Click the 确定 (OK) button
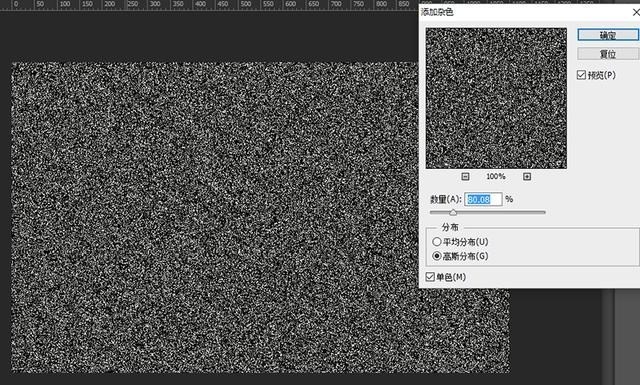The image size is (640, 385). [x=608, y=35]
